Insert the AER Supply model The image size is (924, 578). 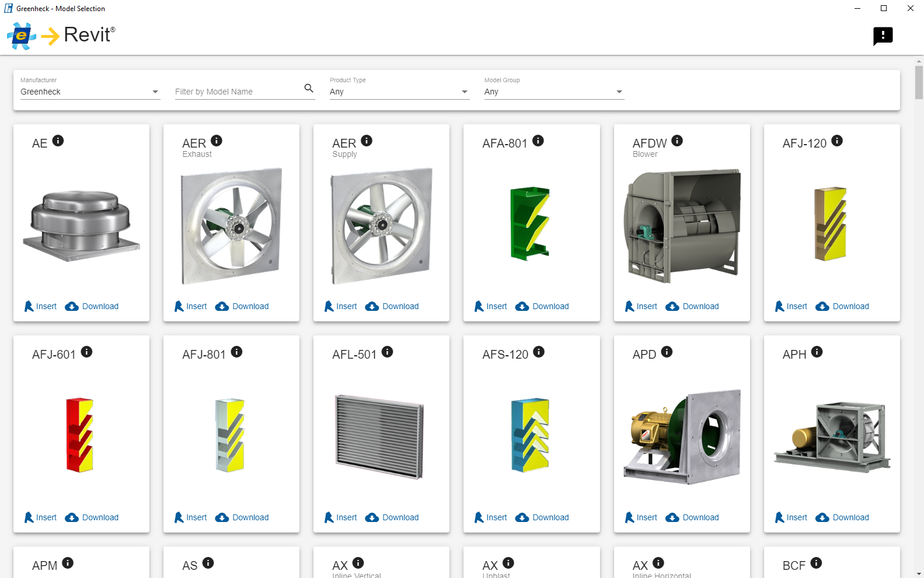340,306
